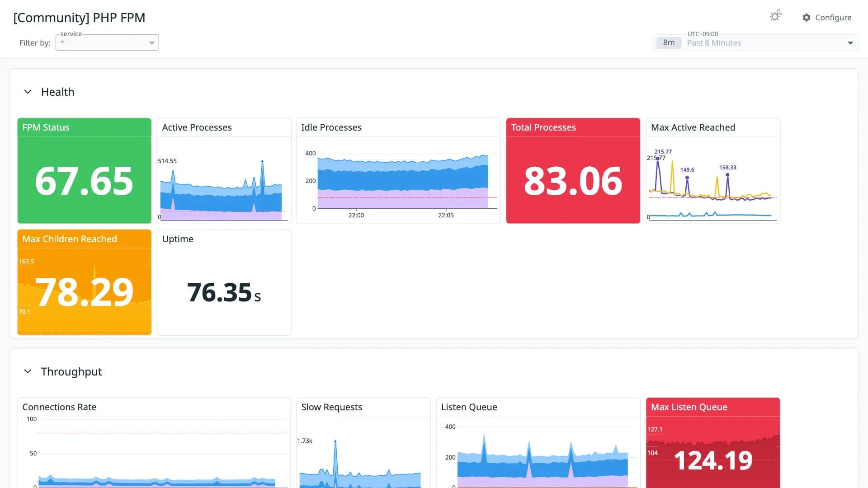The width and height of the screenshot is (868, 488).
Task: Click the Configure gear icon
Action: pyautogui.click(x=807, y=18)
